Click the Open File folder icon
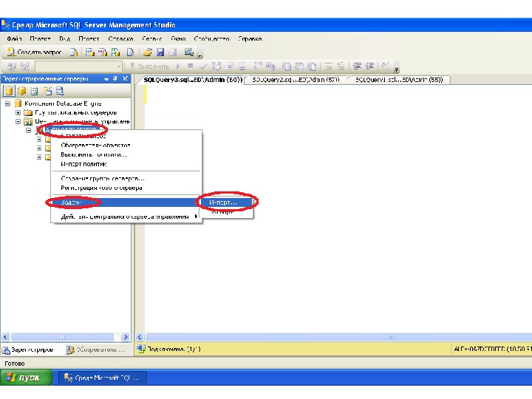 147,52
